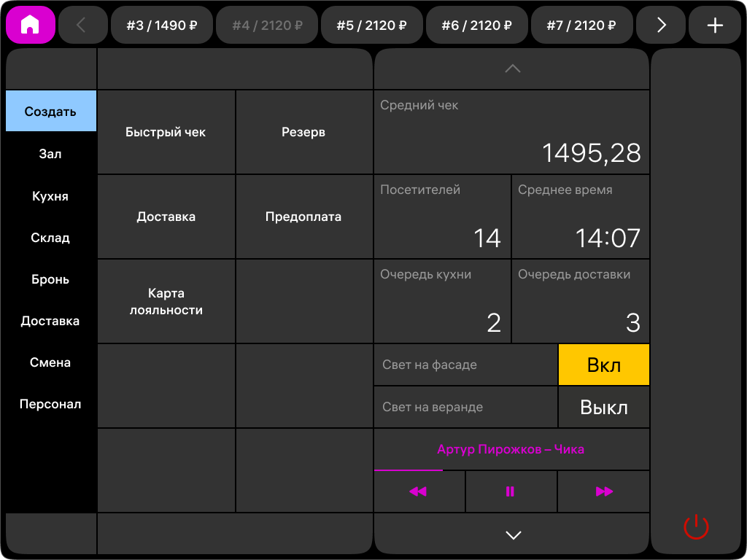Tap the rewind playback icon
This screenshot has width=747, height=560.
418,491
